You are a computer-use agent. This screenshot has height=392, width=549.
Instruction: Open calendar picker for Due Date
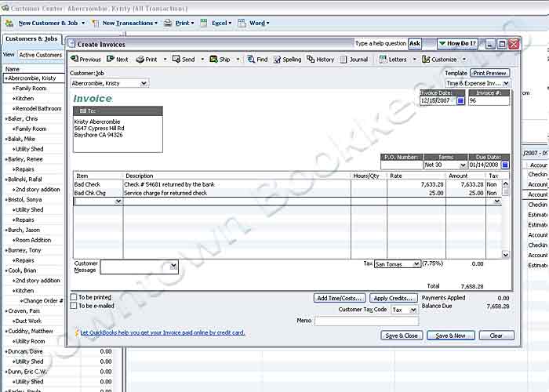[x=505, y=165]
